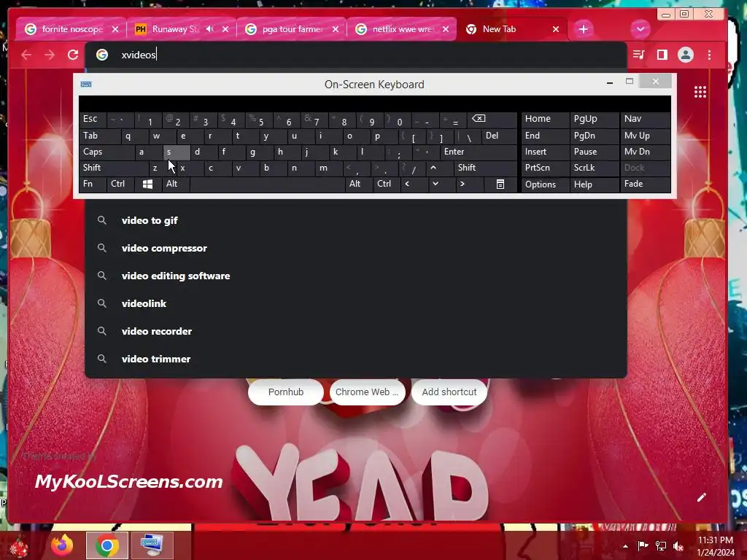Click the right arrow key
This screenshot has width=747, height=560.
(469, 184)
